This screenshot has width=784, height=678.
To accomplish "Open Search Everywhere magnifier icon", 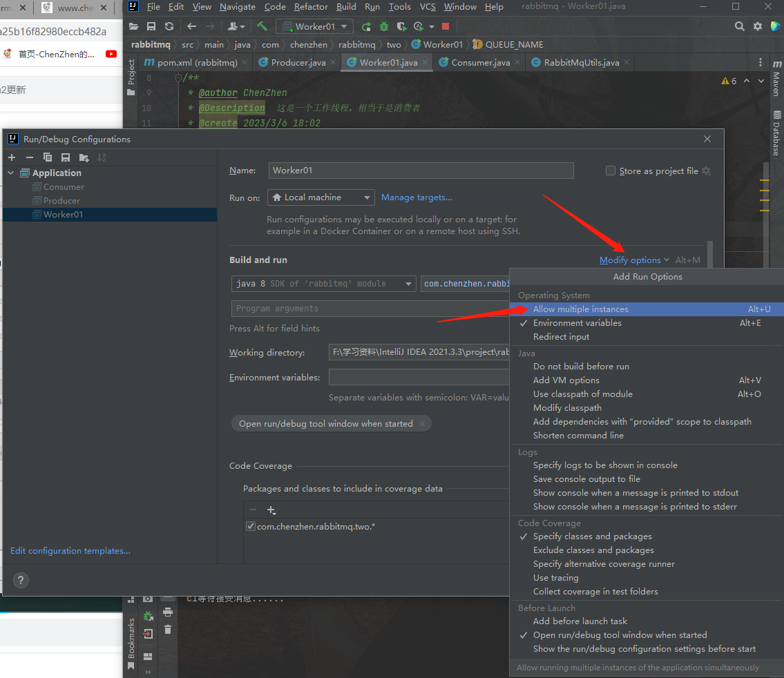I will tap(740, 26).
